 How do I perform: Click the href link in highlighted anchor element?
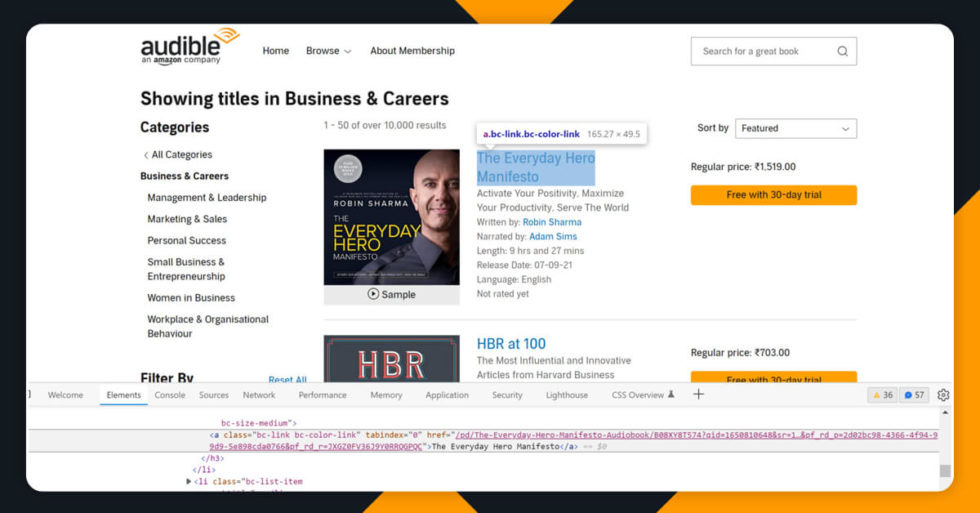click(573, 441)
